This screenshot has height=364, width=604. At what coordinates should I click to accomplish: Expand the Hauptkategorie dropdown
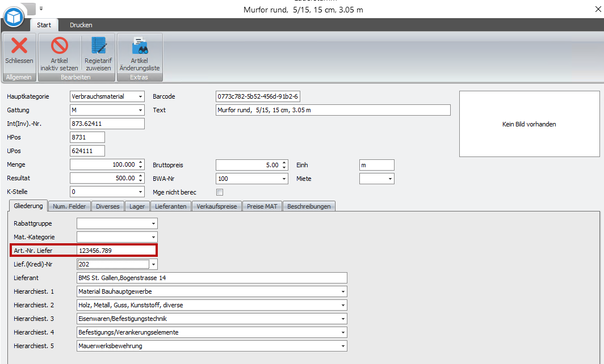point(140,97)
